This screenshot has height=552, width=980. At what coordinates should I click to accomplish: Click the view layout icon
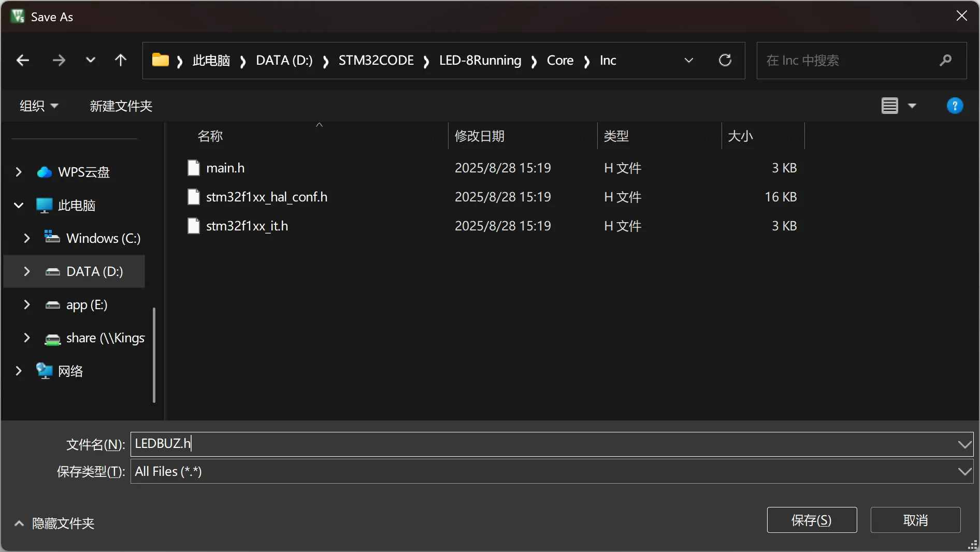(889, 106)
